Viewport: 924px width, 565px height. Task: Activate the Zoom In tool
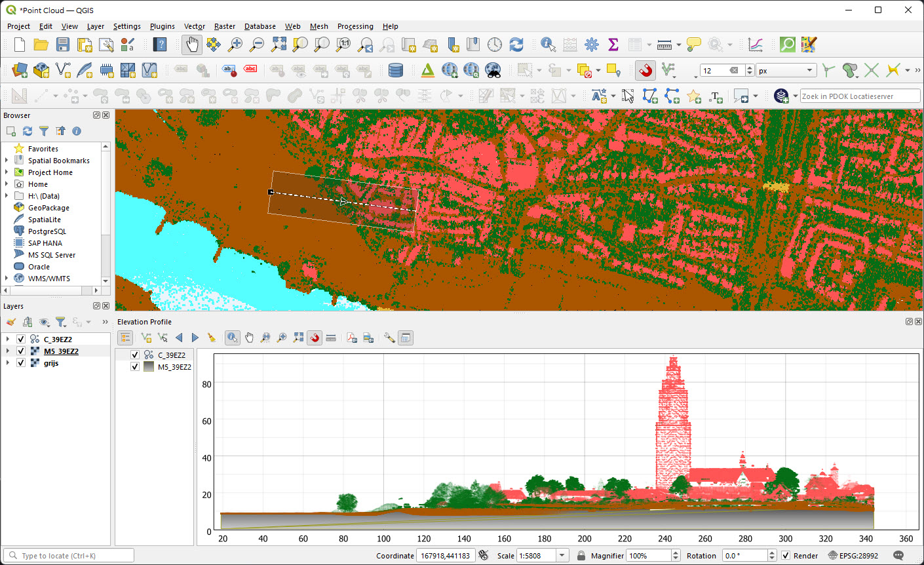point(236,45)
